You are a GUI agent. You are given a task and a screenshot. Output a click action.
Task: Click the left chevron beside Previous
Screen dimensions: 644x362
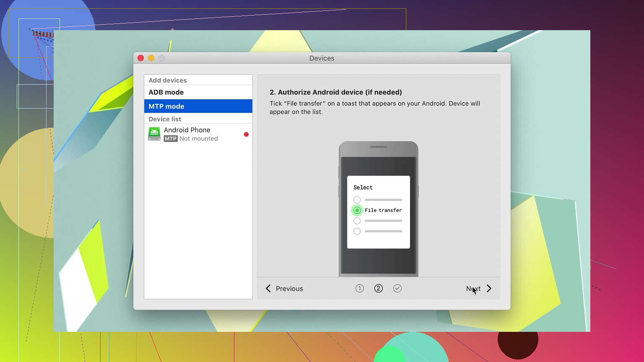coord(268,289)
